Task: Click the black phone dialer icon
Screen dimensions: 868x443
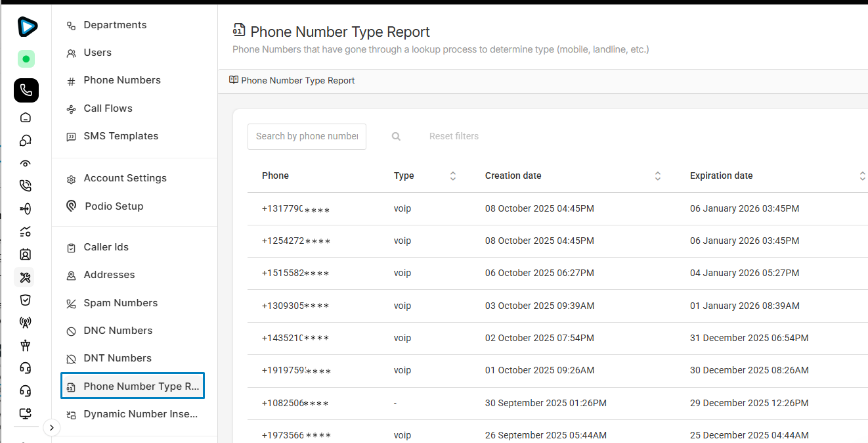Action: coord(26,90)
